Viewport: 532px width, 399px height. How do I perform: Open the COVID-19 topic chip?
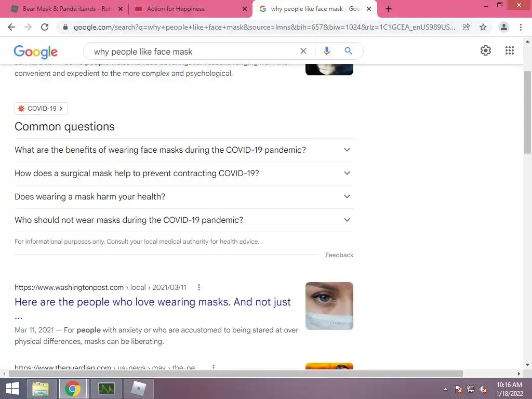coord(41,109)
